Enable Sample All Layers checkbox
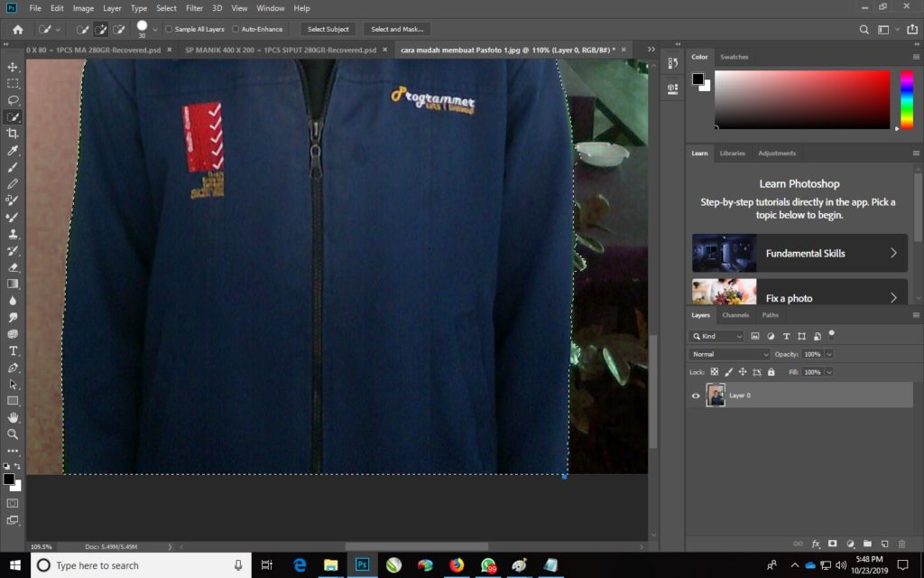The width and height of the screenshot is (924, 578). 169,29
